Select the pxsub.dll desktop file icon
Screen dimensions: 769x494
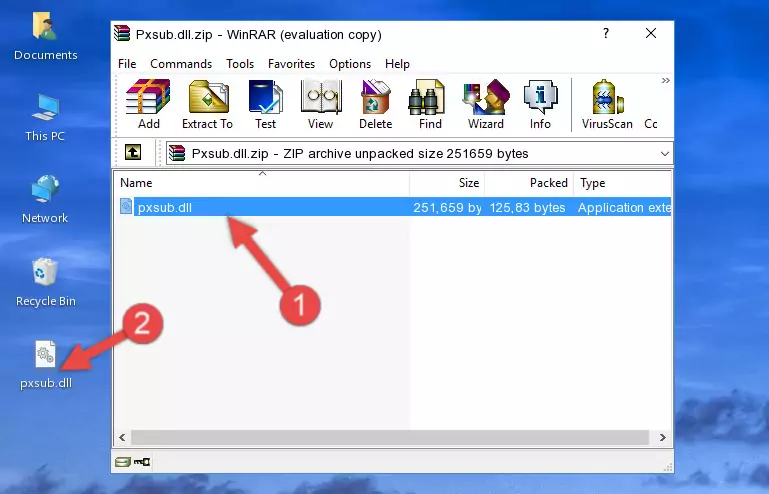46,365
